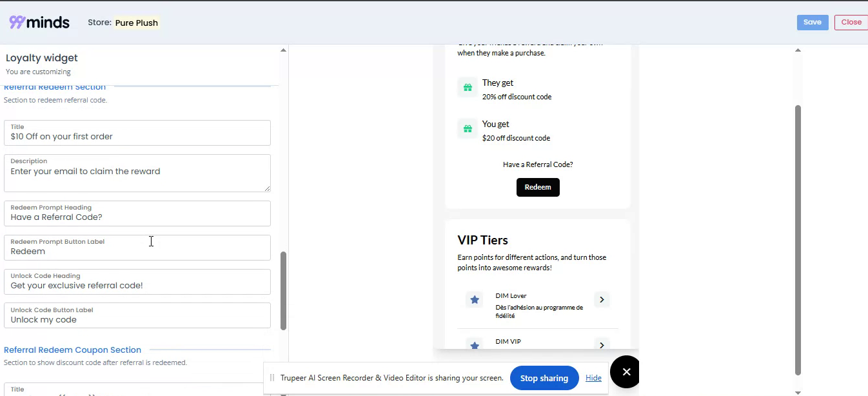Screen dimensions: 868x396
Task: Click the Have a Referral Code? preview text
Action: (538, 164)
